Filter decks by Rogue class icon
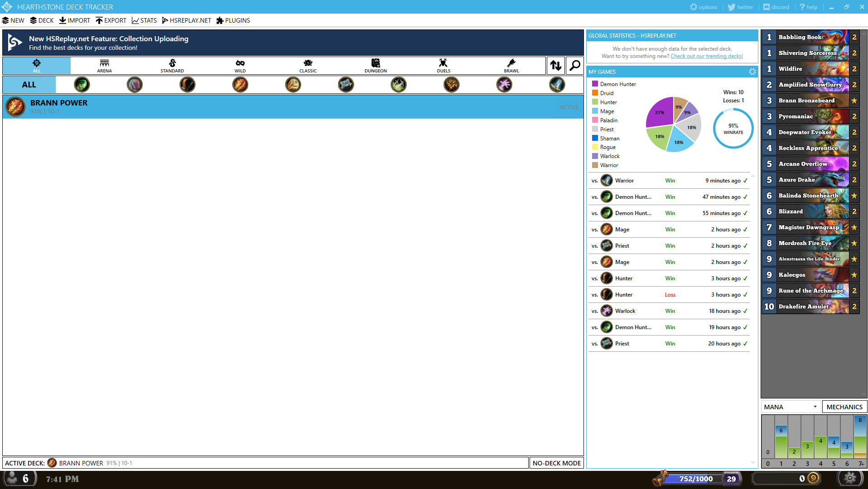Image resolution: width=868 pixels, height=489 pixels. [399, 85]
